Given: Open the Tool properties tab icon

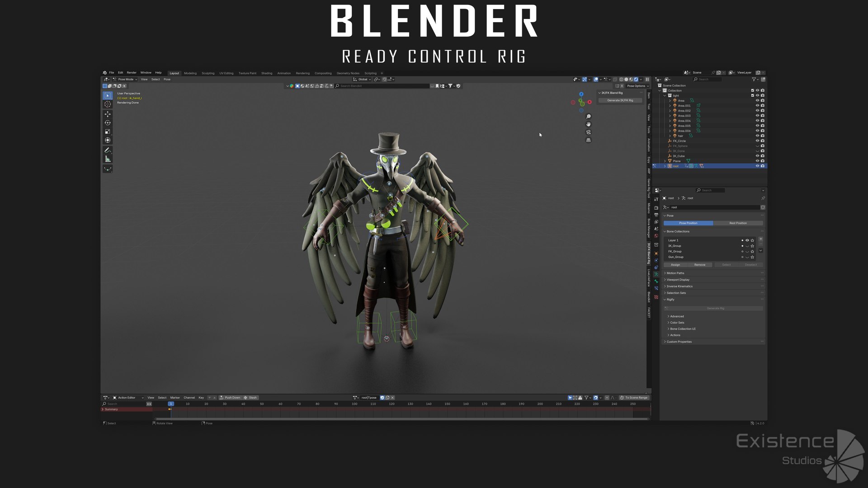Looking at the screenshot, I should tap(656, 199).
